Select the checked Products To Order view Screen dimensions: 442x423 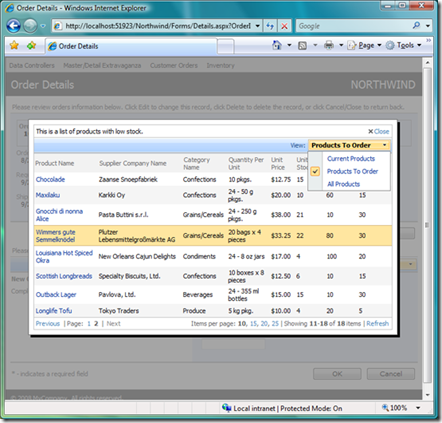352,171
